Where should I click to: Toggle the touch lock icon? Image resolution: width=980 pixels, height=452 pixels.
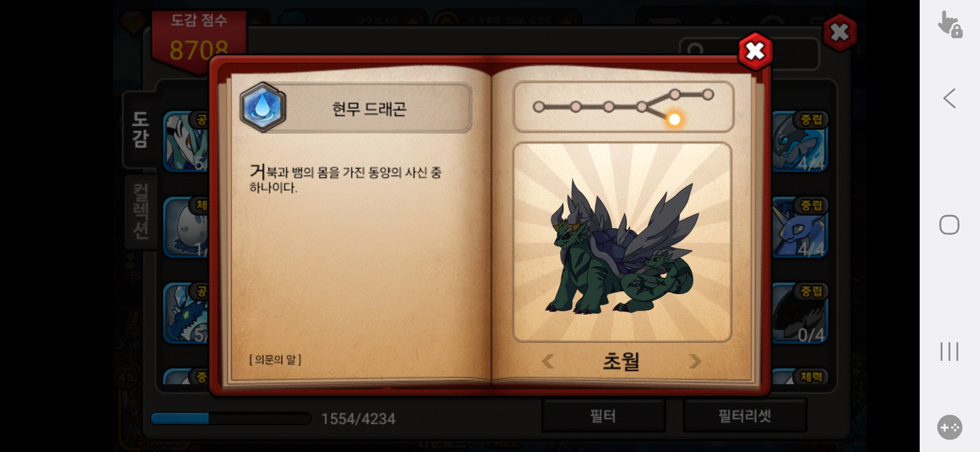(950, 25)
